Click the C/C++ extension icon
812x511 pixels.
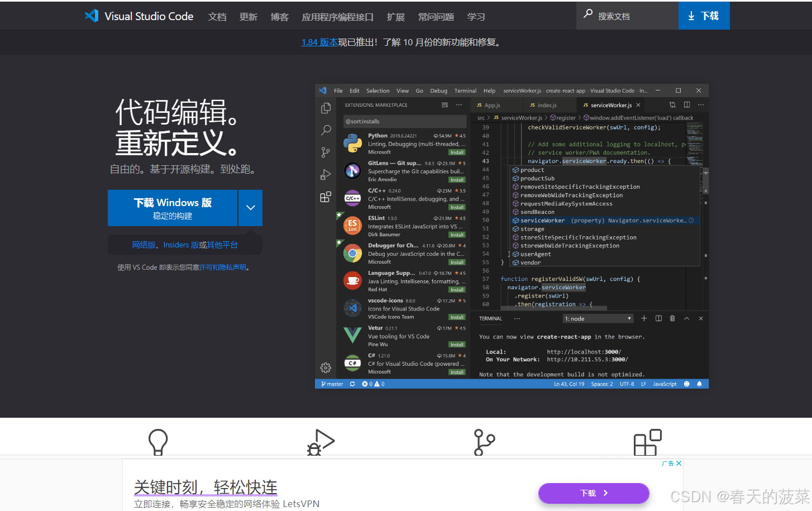pyautogui.click(x=352, y=198)
